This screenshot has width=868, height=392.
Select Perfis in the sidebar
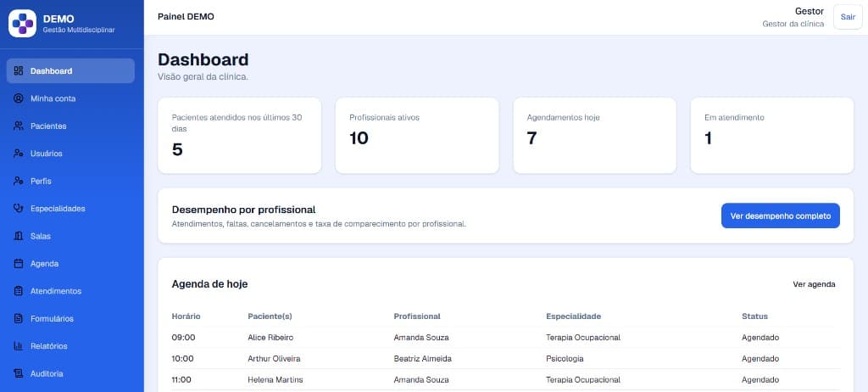click(70, 181)
